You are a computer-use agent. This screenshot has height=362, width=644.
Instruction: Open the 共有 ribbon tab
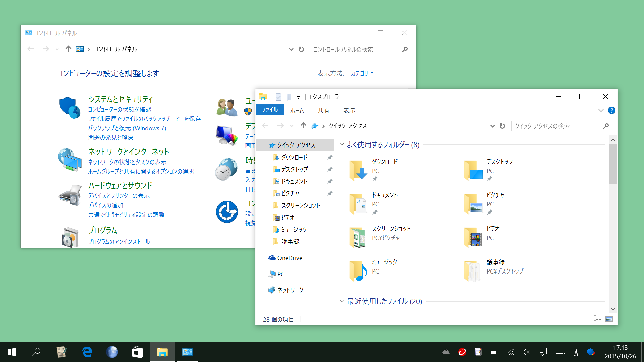coord(323,110)
